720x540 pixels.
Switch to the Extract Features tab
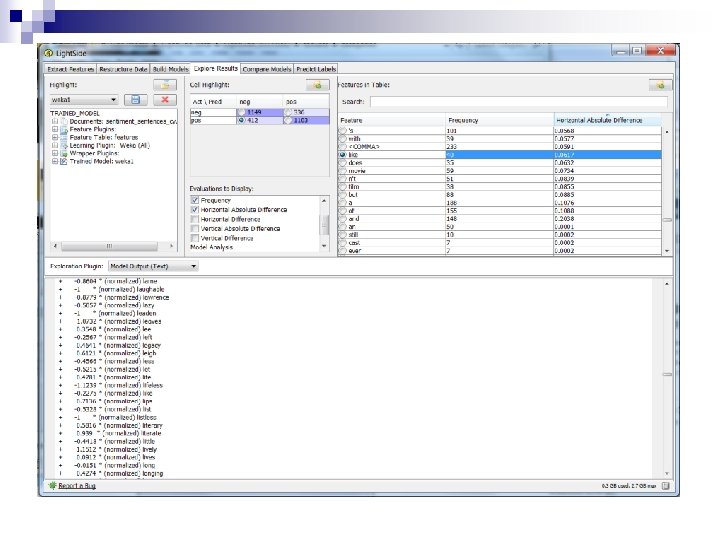71,69
